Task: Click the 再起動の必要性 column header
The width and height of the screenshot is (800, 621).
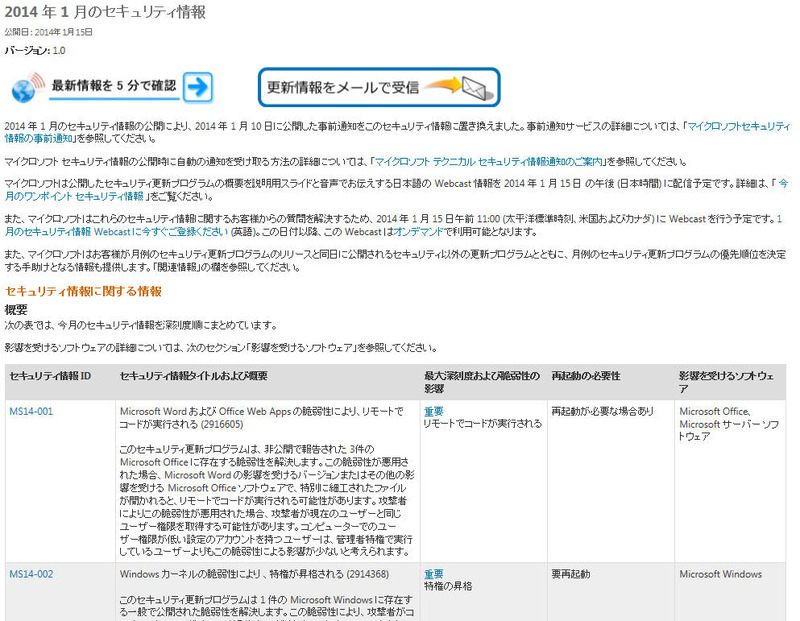Action: (582, 377)
